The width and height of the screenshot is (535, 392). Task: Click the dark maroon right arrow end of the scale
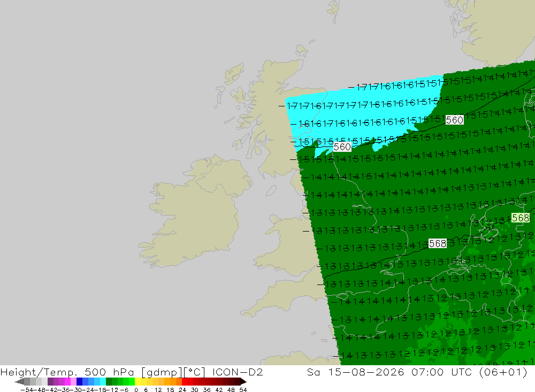243,381
